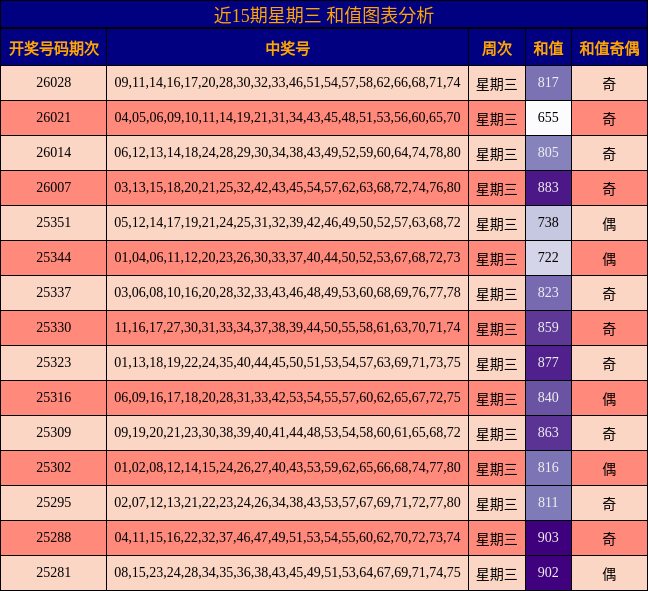648x591 pixels.
Task: Click the sum value cell 863
Action: pyautogui.click(x=548, y=433)
